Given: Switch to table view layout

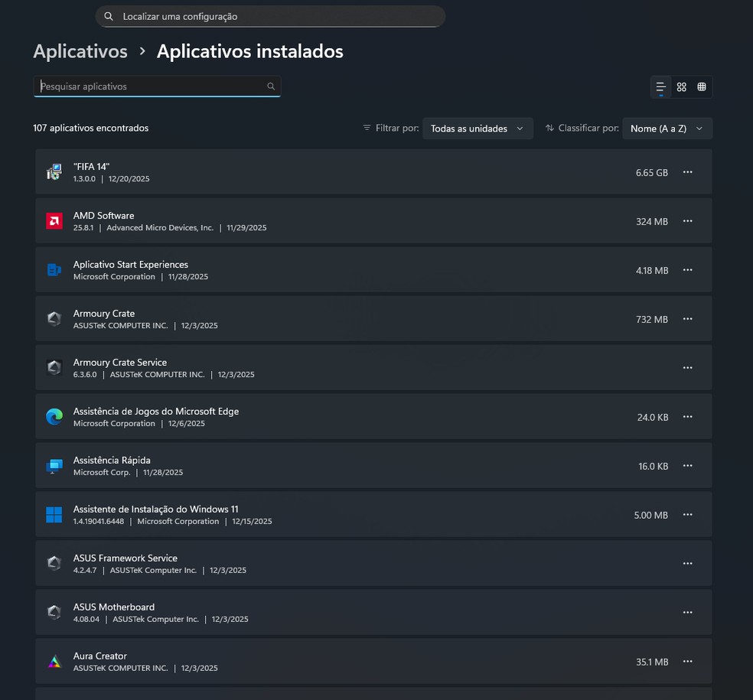Looking at the screenshot, I should coord(702,87).
